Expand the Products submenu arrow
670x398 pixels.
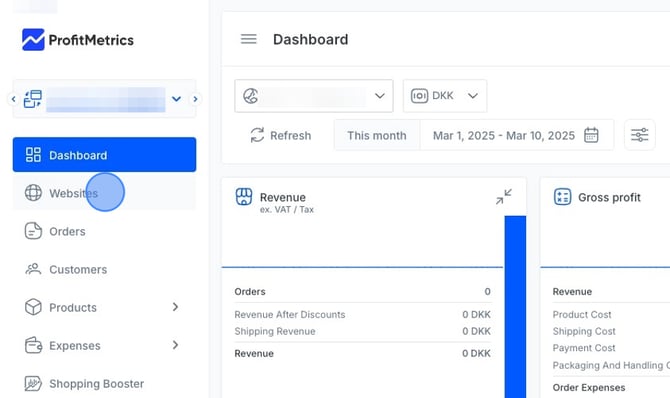coord(175,307)
